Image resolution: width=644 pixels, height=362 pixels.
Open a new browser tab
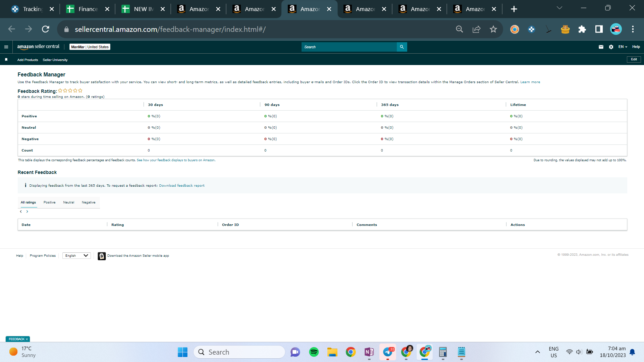pyautogui.click(x=514, y=9)
